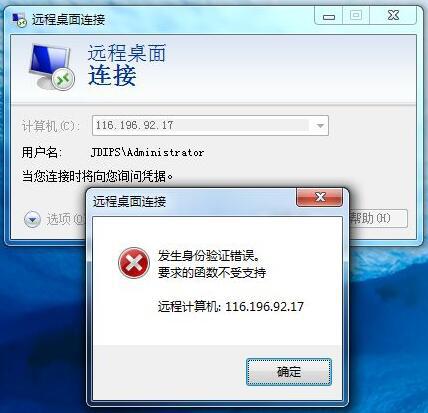Image resolution: width=428 pixels, height=413 pixels.
Task: Click the large Remote Desktop computer icon
Action: pos(52,68)
